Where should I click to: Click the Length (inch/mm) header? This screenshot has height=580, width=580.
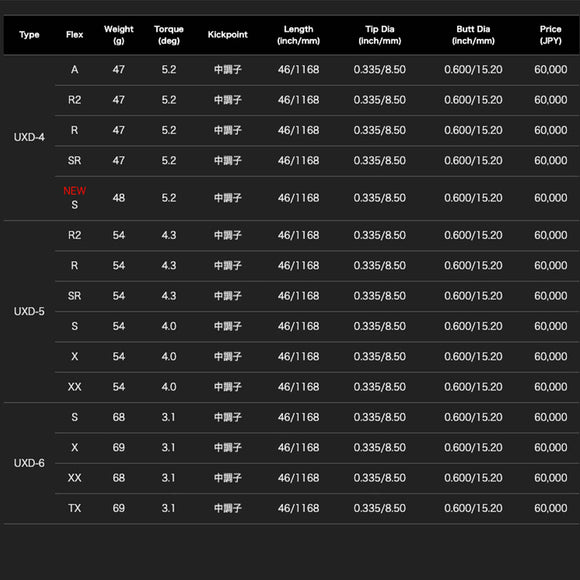pos(299,35)
